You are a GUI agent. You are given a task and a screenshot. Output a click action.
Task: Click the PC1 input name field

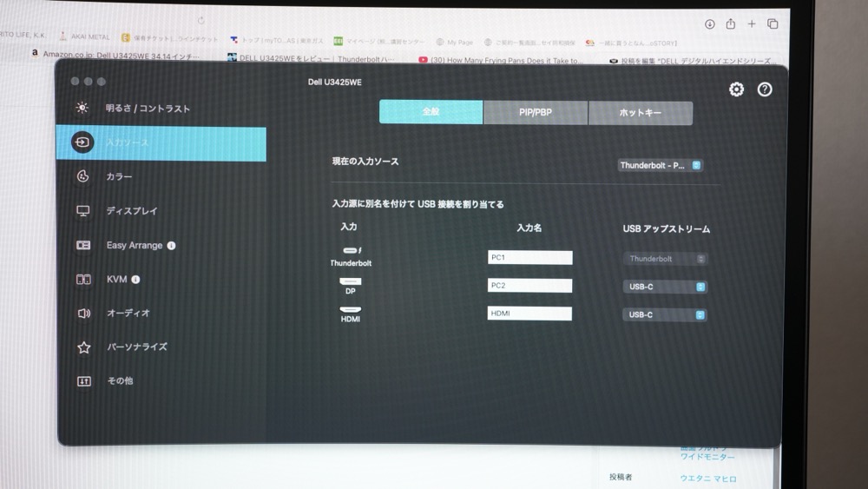tap(529, 258)
